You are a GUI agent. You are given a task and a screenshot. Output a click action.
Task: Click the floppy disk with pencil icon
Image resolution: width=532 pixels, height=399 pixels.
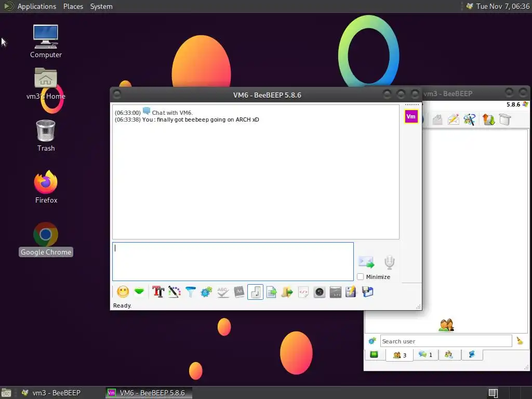tap(351, 292)
